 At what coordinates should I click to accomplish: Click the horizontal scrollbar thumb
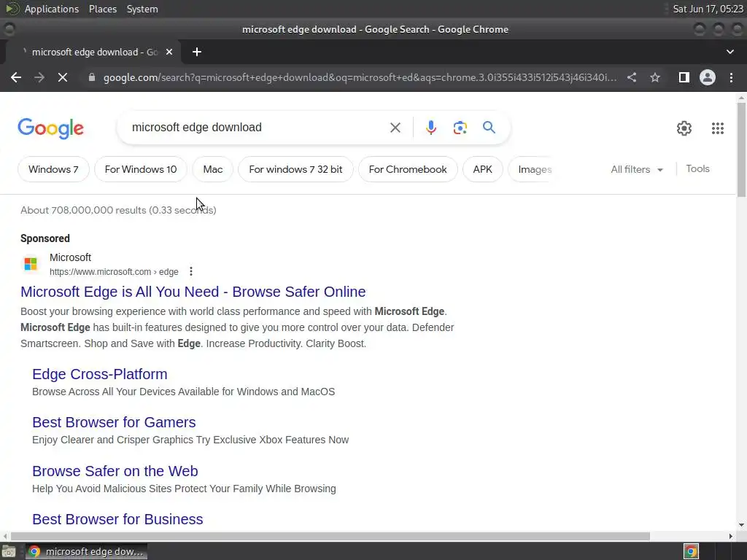[330, 536]
